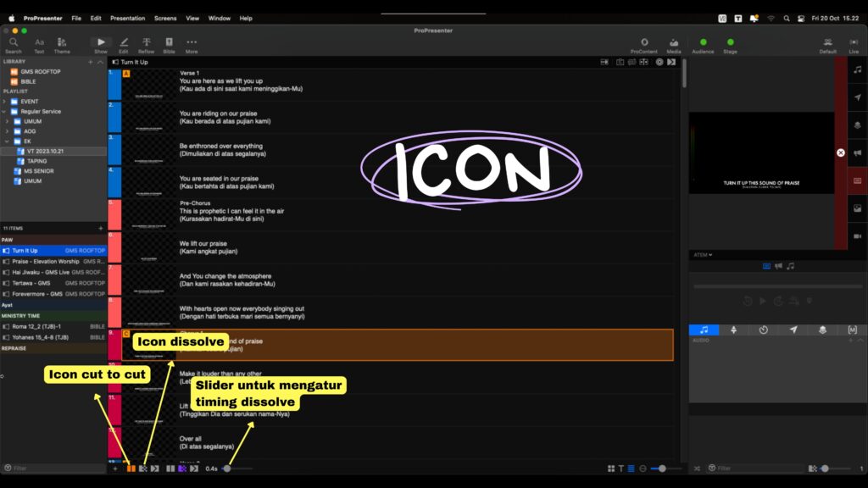
Task: Open the Messages tab with paper plane icon
Action: click(793, 330)
